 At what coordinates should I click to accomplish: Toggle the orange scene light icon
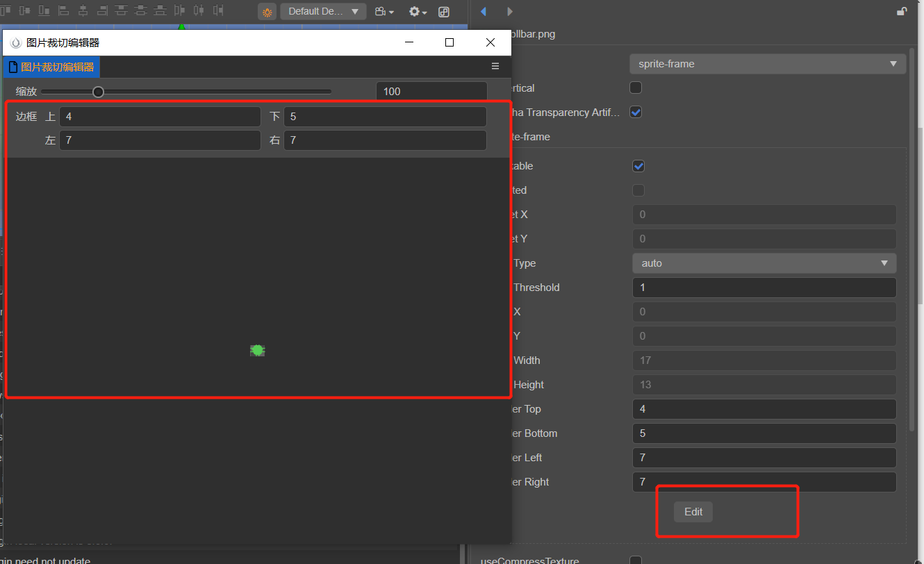[267, 12]
